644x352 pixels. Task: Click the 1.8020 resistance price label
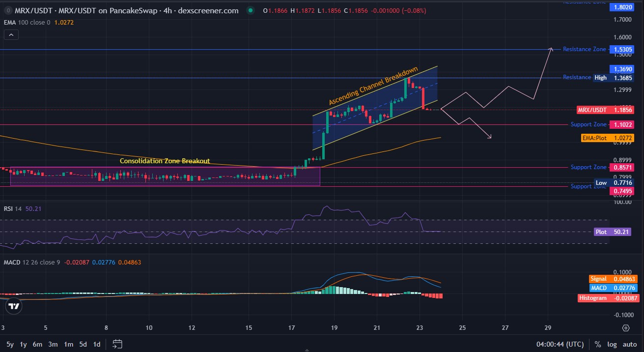621,7
